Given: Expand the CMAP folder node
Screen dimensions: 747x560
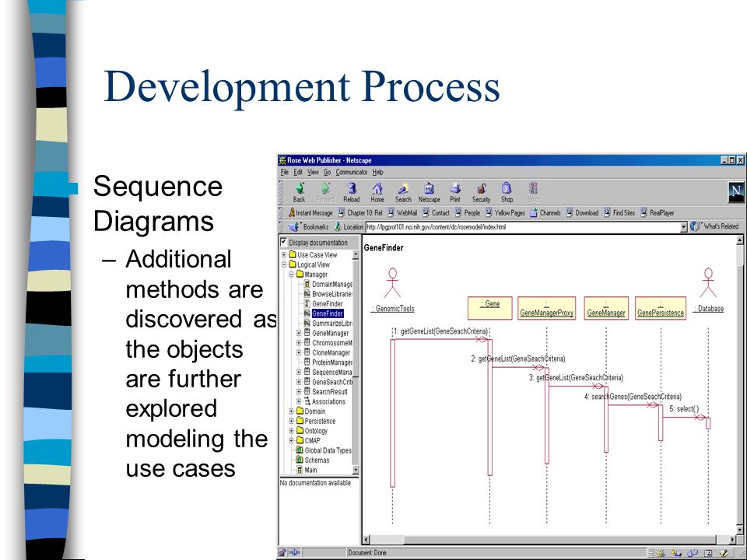Looking at the screenshot, I should (x=291, y=440).
